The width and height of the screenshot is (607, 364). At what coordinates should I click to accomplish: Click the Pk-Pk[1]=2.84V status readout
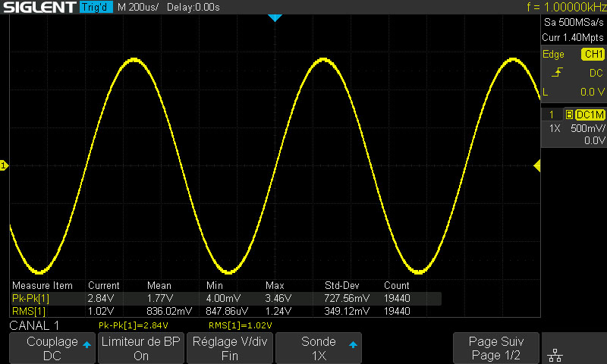134,325
